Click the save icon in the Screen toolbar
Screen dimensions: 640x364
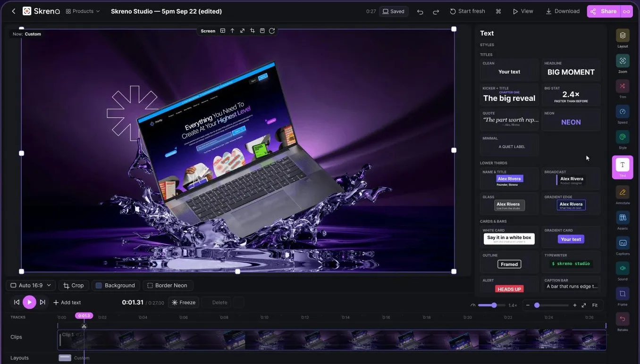262,31
